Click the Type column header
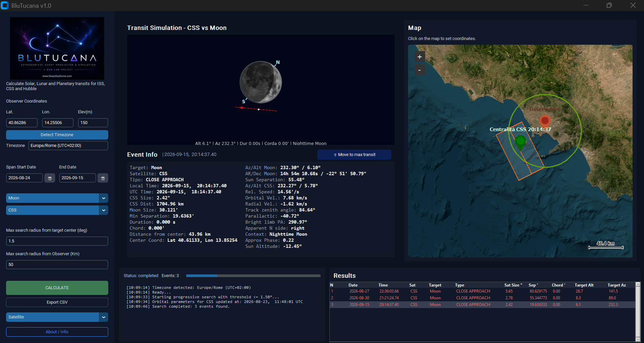This screenshot has height=343, width=644. [460, 285]
